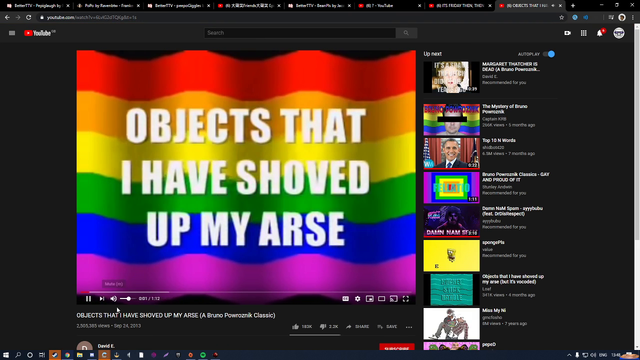The image size is (640, 360).
Task: Switch to BetterTTV BeanPls tab
Action: (x=319, y=6)
